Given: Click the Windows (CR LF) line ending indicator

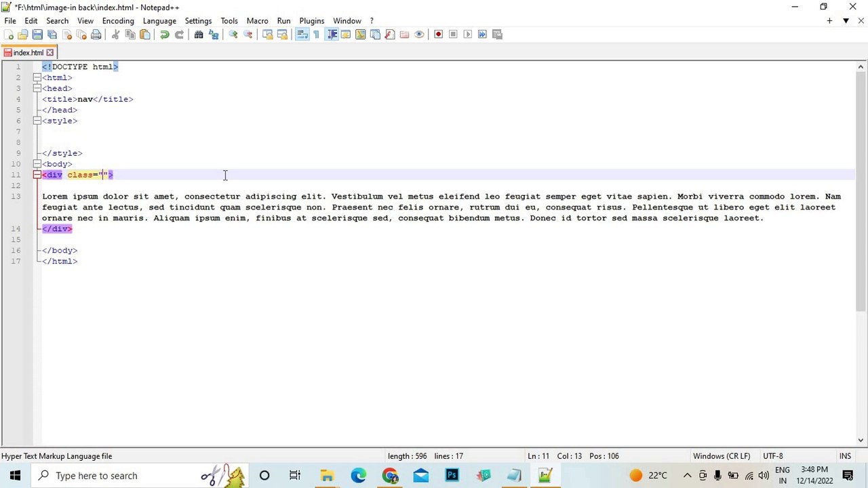Looking at the screenshot, I should pos(722,456).
